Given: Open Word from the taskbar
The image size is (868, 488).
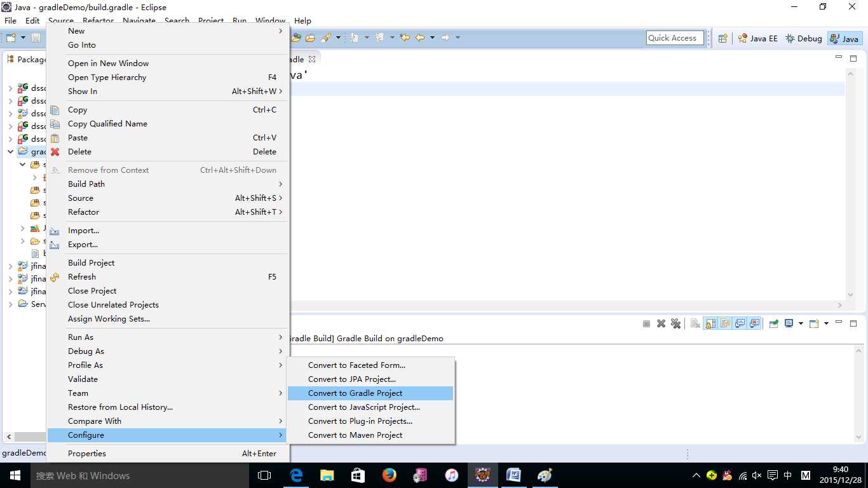Looking at the screenshot, I should 513,475.
